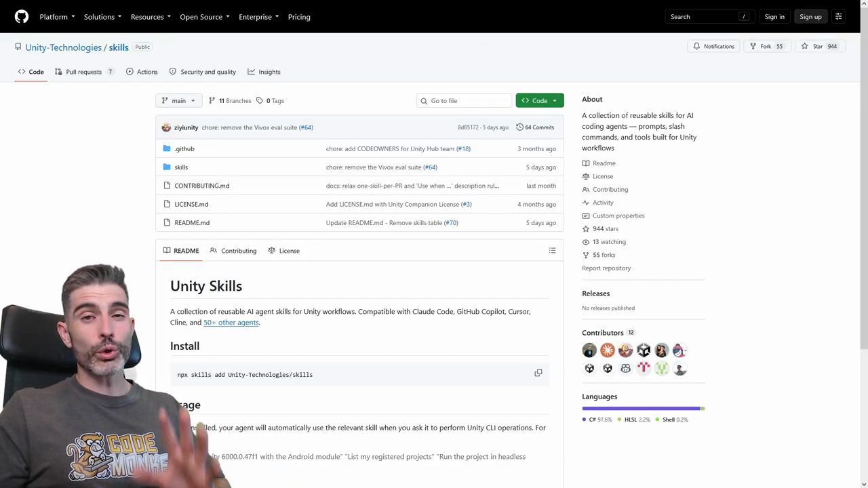868x488 pixels.
Task: Copy the npx install command
Action: (538, 373)
